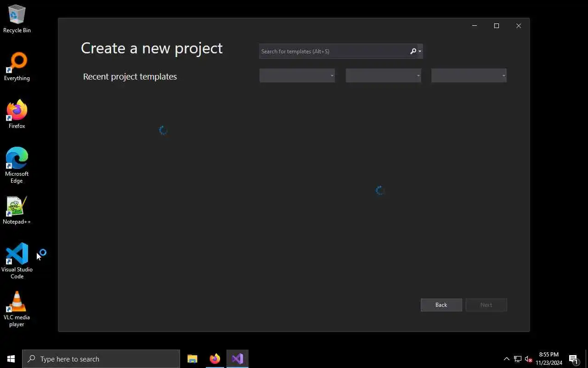This screenshot has width=588, height=368.
Task: Show hidden system tray icons
Action: tap(507, 359)
